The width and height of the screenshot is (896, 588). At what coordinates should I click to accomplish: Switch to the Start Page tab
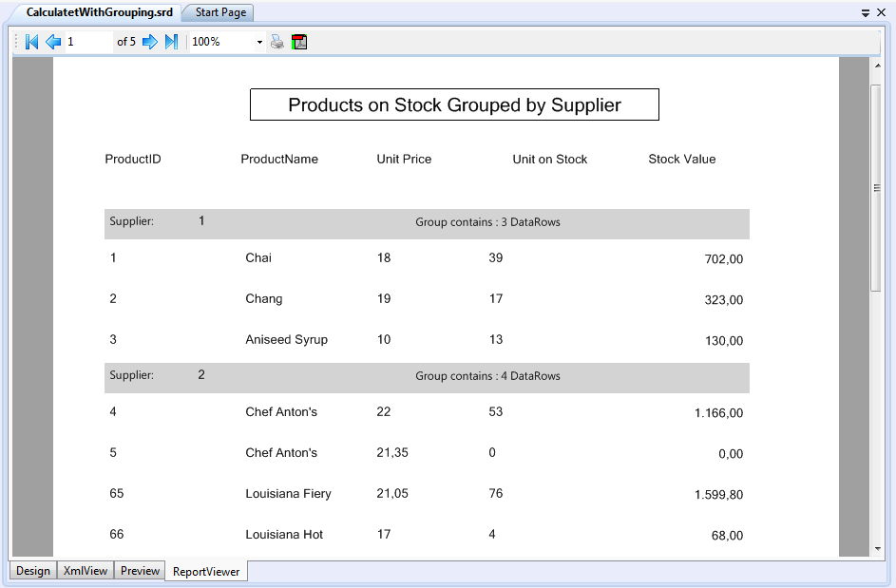220,12
